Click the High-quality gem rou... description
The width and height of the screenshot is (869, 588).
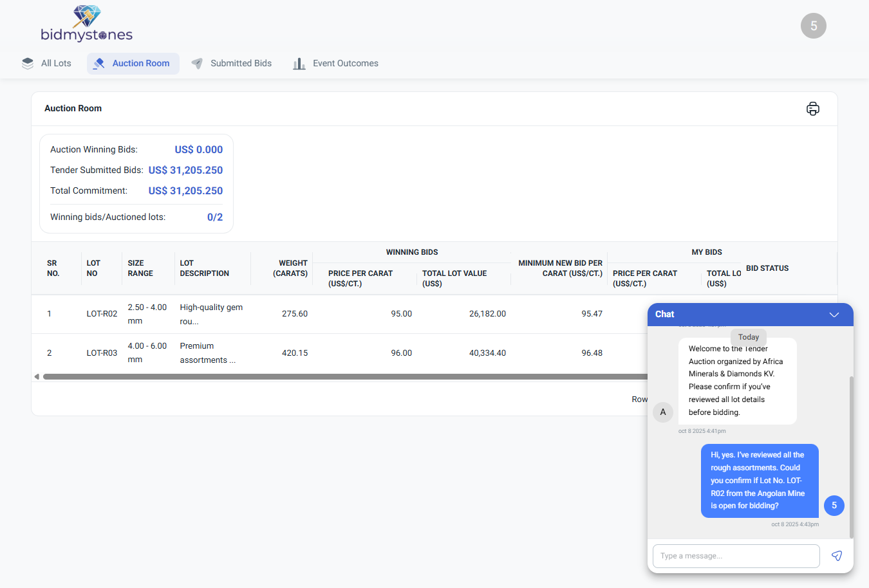(x=211, y=315)
